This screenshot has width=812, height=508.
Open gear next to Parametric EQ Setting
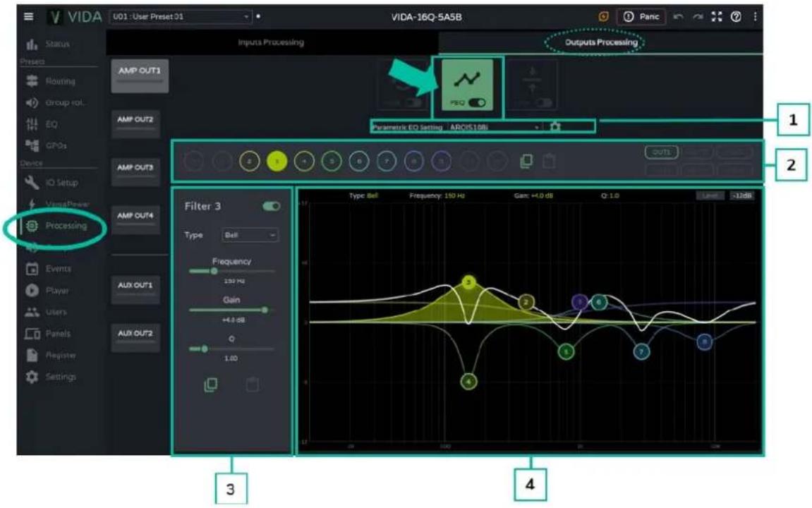[555, 126]
